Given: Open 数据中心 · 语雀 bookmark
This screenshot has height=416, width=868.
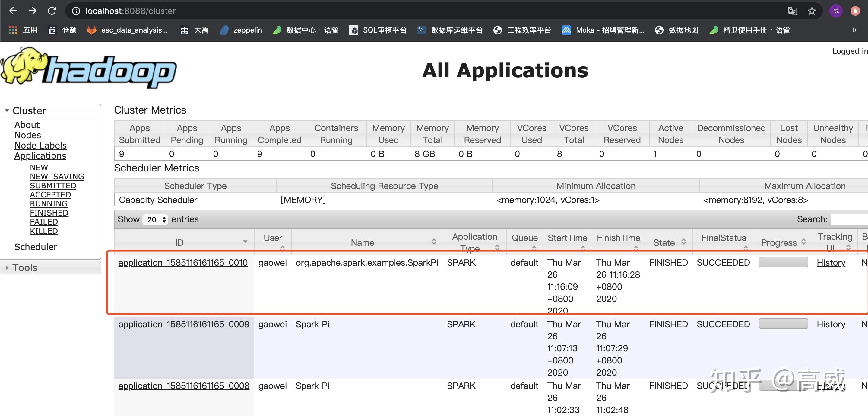Looking at the screenshot, I should point(305,30).
